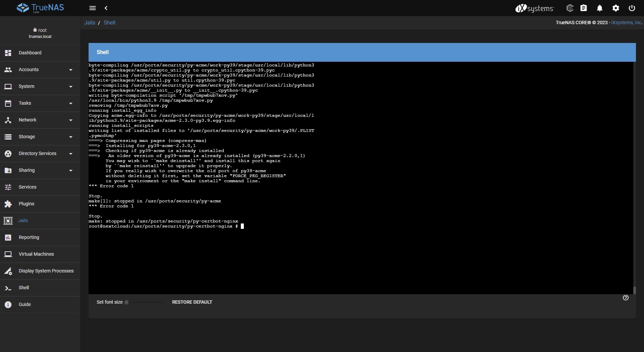The image size is (644, 352).
Task: Click the Accounts people icon
Action: [8, 70]
